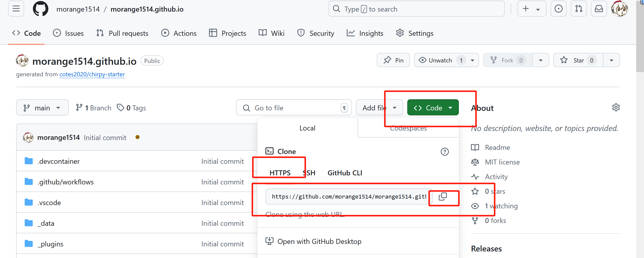Toggle the green Code dropdown button

[x=433, y=108]
